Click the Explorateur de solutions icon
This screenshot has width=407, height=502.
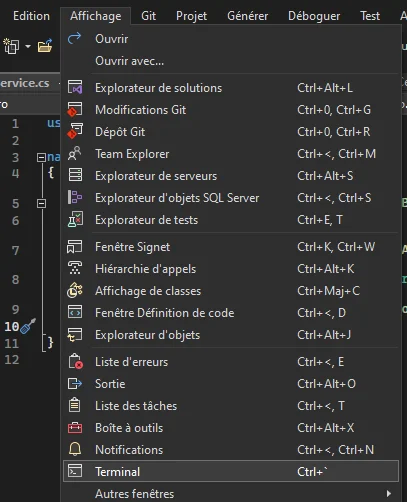tap(75, 87)
